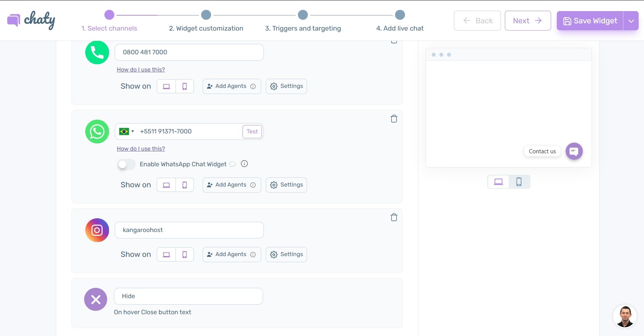
Task: Open WhatsApp "How do I use this?" link
Action: (x=141, y=149)
